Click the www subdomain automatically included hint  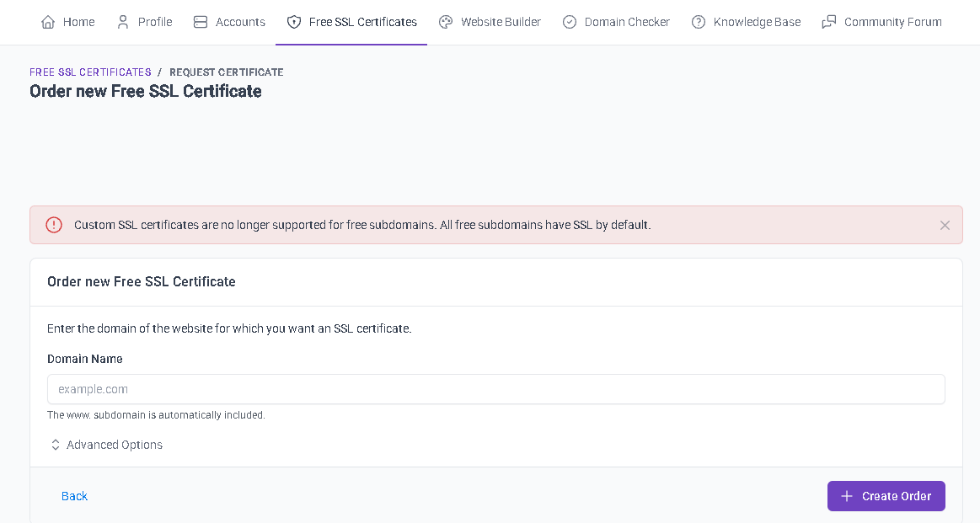click(156, 415)
